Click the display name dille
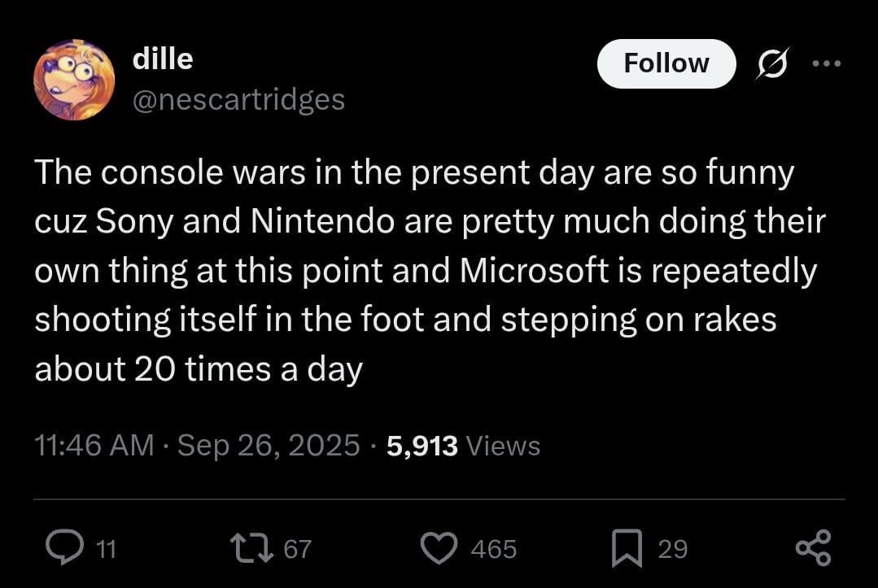The height and width of the screenshot is (588, 878). tap(162, 59)
